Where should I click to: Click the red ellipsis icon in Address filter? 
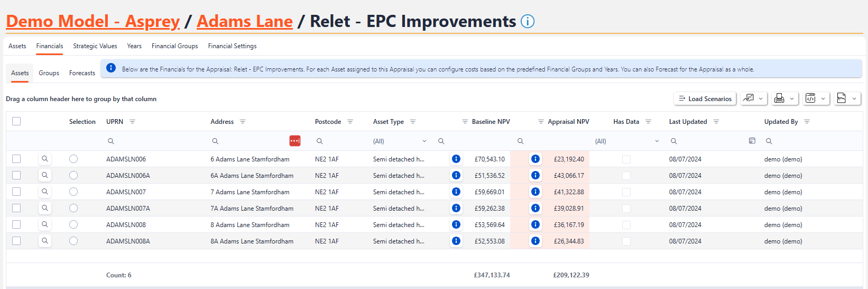[x=295, y=141]
